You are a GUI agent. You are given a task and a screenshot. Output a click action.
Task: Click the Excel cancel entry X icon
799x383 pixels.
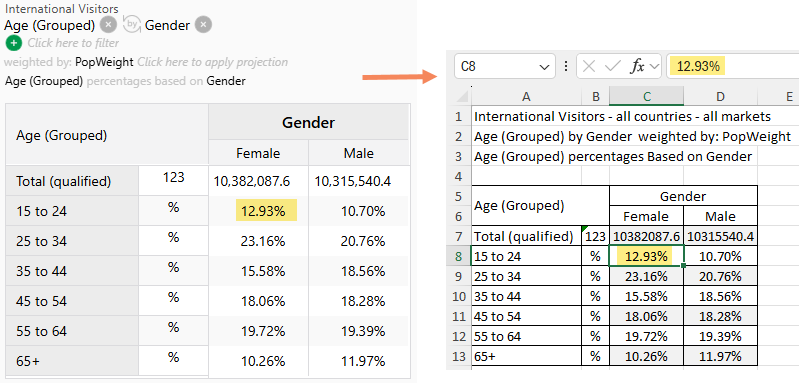point(589,66)
